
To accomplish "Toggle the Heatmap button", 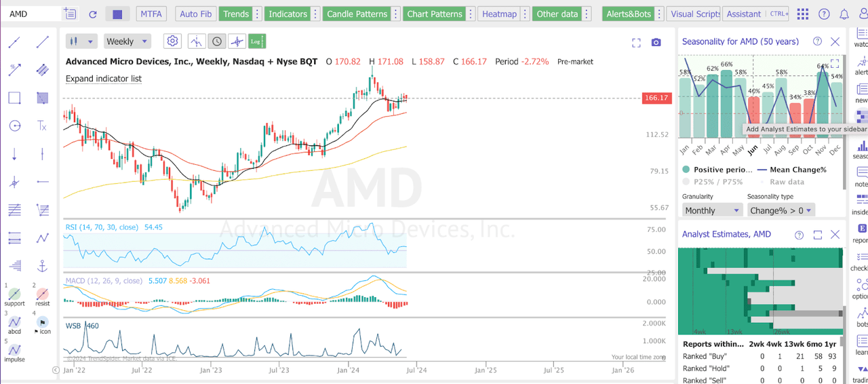I will coord(499,14).
